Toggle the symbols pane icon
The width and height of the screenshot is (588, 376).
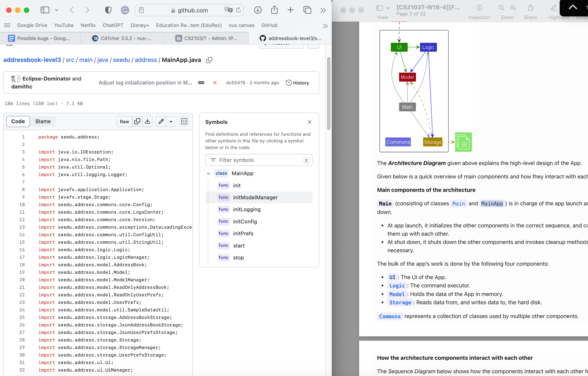click(x=184, y=121)
